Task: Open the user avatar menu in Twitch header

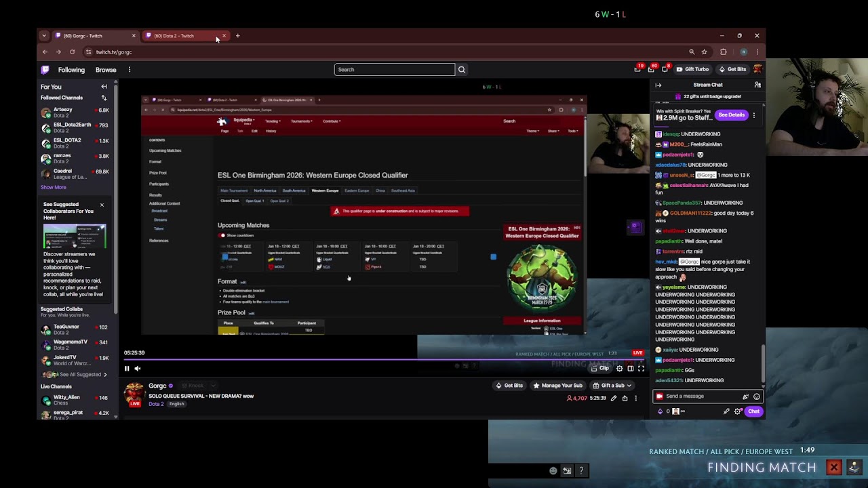Action: tap(757, 69)
